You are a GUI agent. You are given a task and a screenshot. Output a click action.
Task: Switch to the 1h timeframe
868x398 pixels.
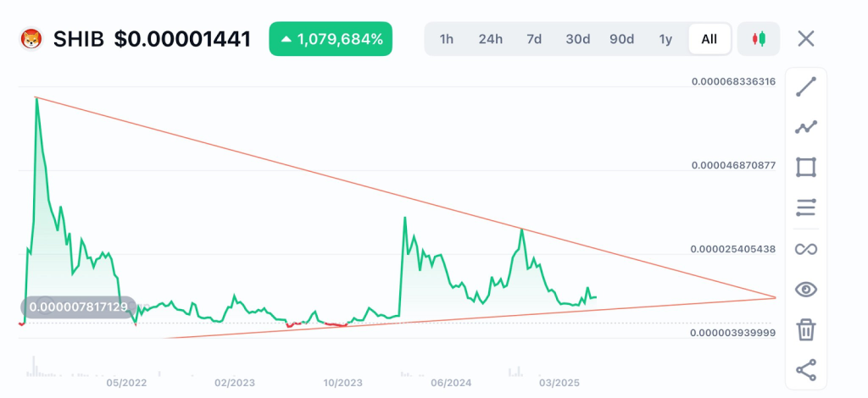pos(447,39)
